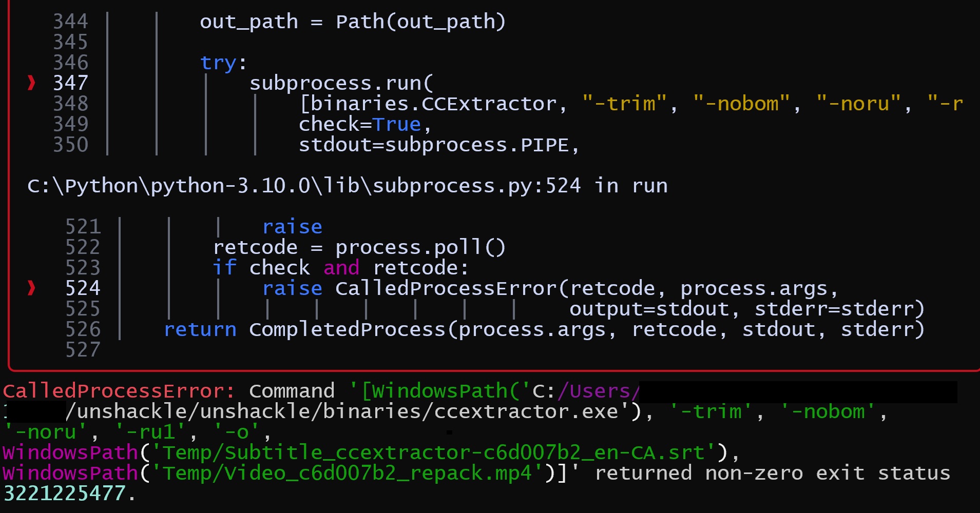Click the red arrow marker beside line 347
The image size is (980, 513).
[x=31, y=83]
